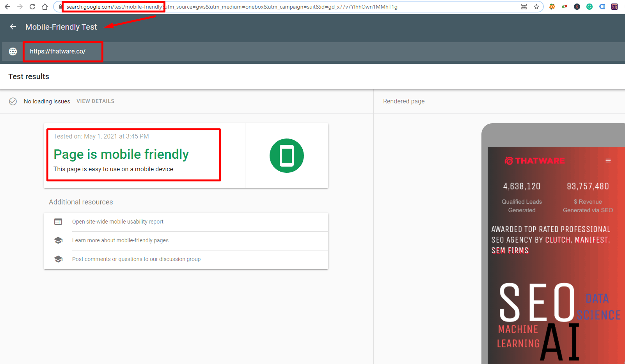Open the Grammarly extension icon
625x364 pixels.
[589, 7]
